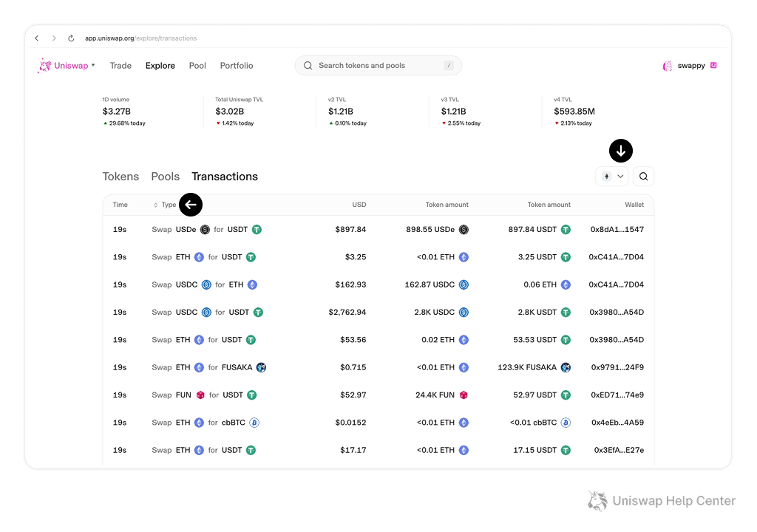The image size is (757, 532).
Task: Select the Transactions tab
Action: click(225, 177)
